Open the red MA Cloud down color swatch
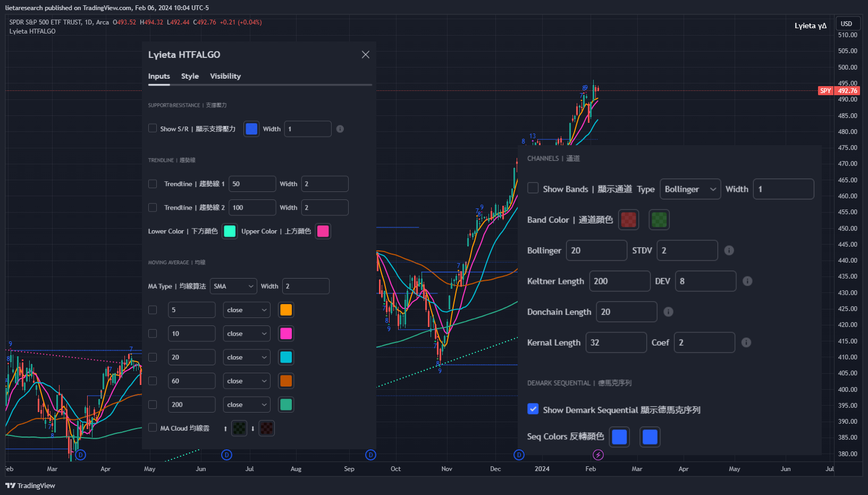Screen dimensions: 868x495 click(x=267, y=428)
